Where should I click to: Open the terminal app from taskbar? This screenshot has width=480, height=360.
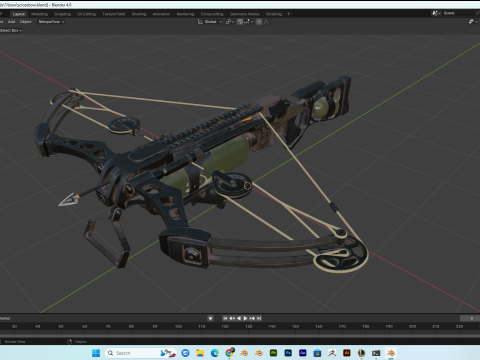tap(376, 353)
